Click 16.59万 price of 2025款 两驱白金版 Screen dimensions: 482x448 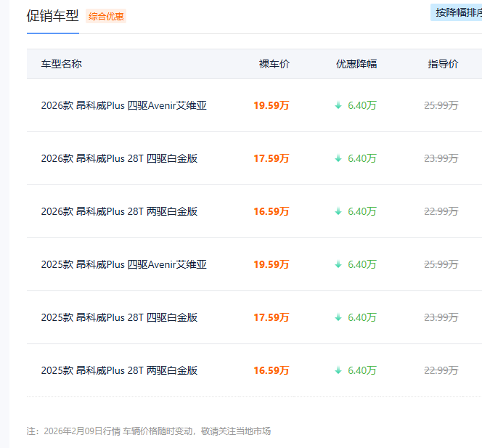pyautogui.click(x=271, y=370)
